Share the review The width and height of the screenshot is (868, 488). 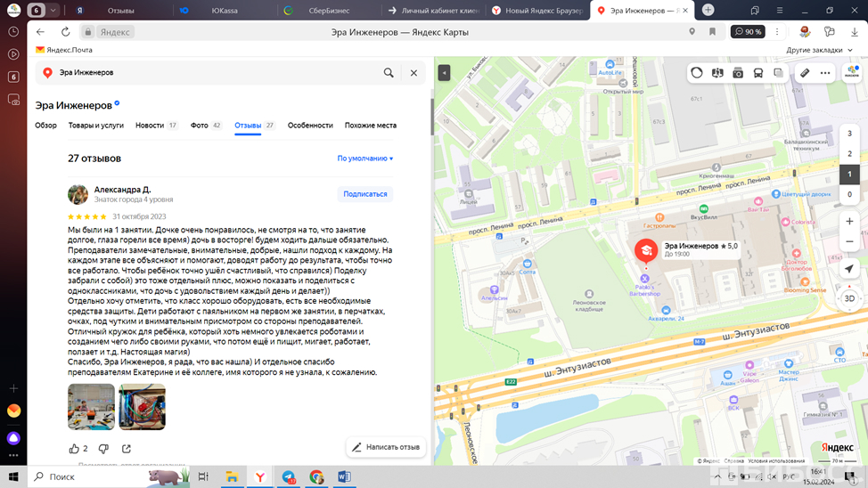coord(127,449)
